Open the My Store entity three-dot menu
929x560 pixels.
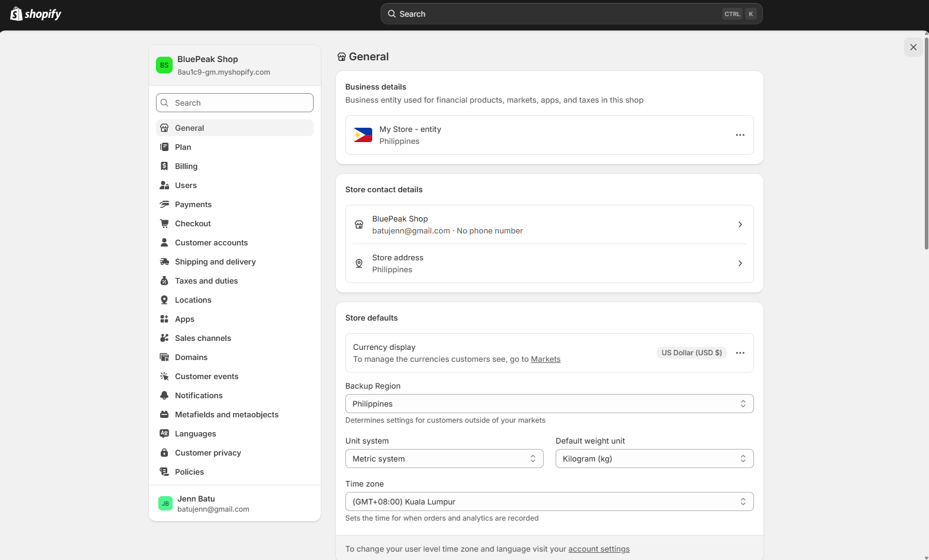tap(740, 135)
